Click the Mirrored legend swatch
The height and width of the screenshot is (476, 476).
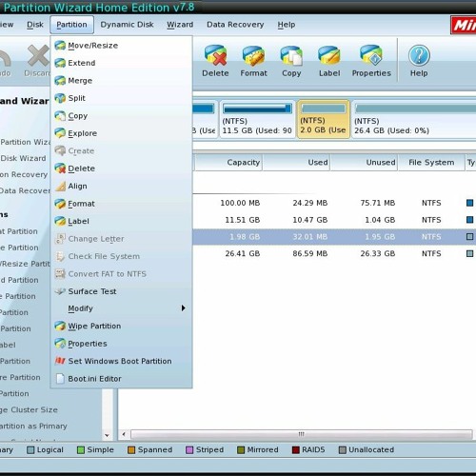tap(241, 450)
